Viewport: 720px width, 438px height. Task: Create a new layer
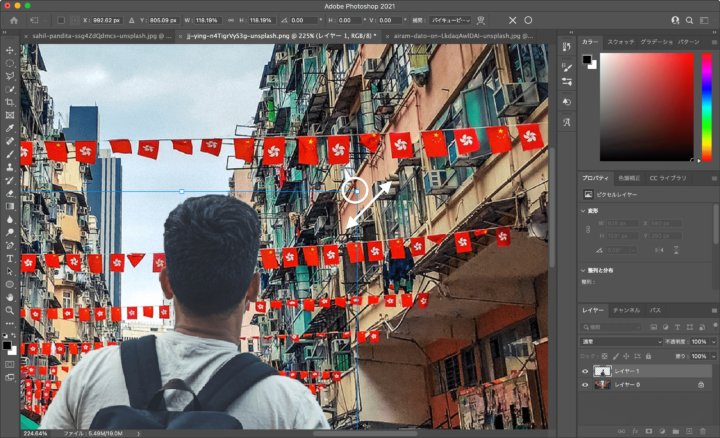[x=689, y=431]
